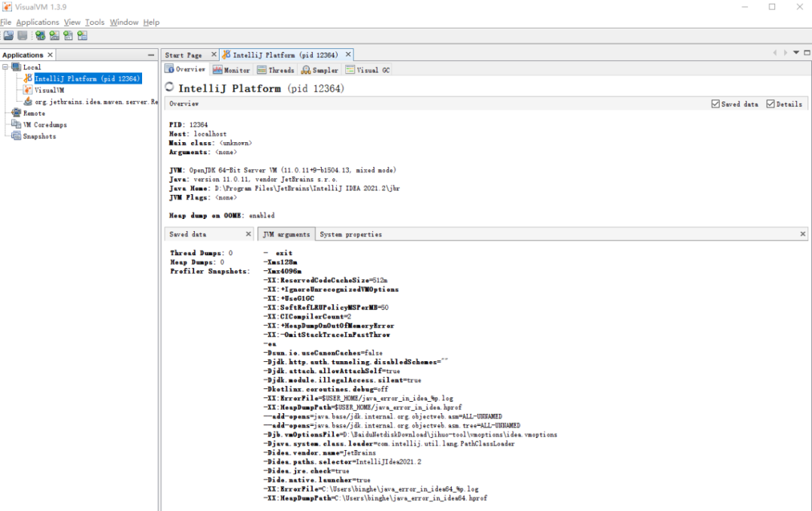The width and height of the screenshot is (812, 511).
Task: Click the Add VM Coredump toolbar icon
Action: 68,35
